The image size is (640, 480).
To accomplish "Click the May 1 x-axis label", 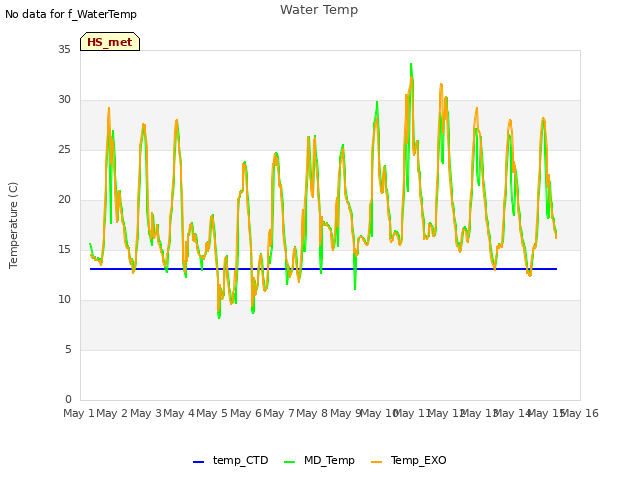I will click(x=79, y=413).
